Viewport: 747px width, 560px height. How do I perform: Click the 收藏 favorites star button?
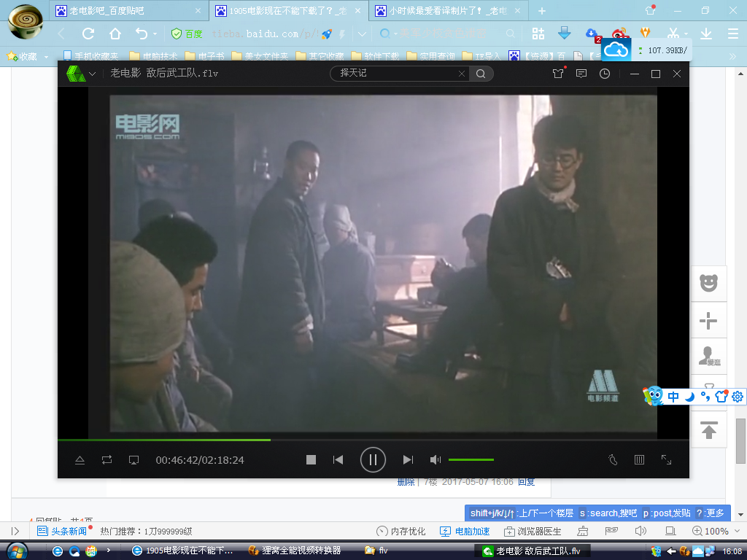click(22, 56)
